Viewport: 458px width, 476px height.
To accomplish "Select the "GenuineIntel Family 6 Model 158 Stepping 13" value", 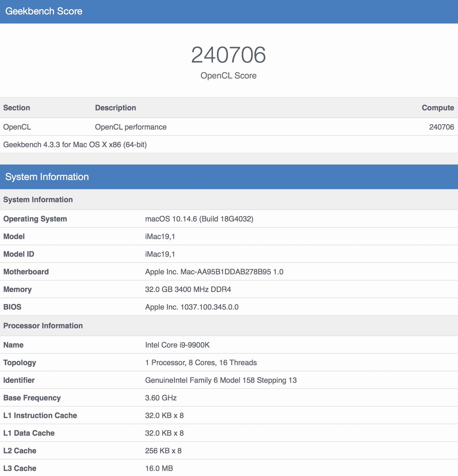I will tap(221, 380).
